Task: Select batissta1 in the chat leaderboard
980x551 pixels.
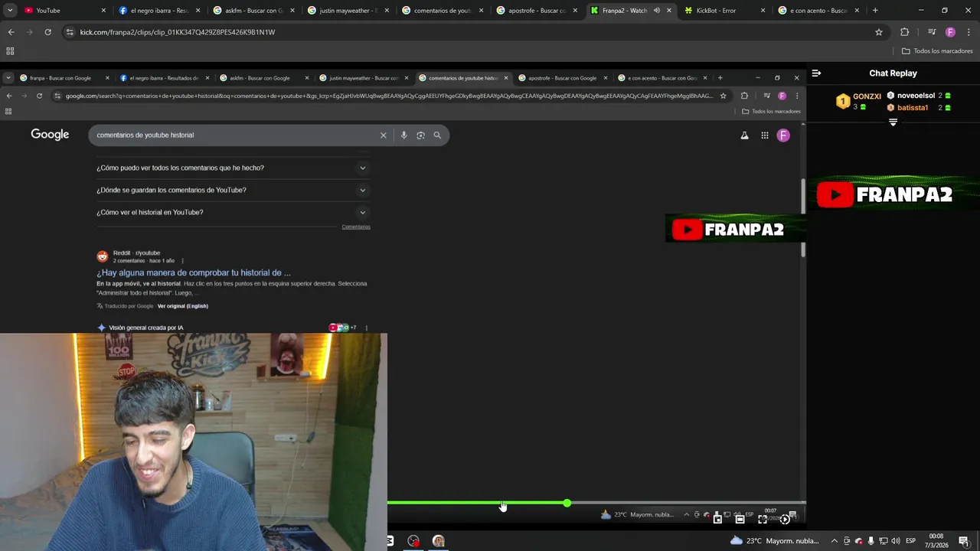Action: tap(913, 108)
